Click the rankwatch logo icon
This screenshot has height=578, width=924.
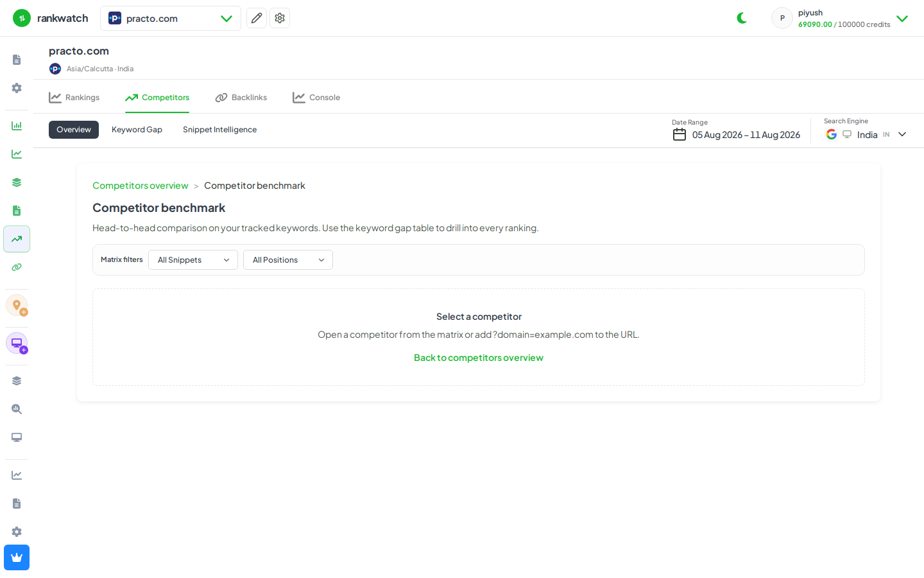point(22,18)
